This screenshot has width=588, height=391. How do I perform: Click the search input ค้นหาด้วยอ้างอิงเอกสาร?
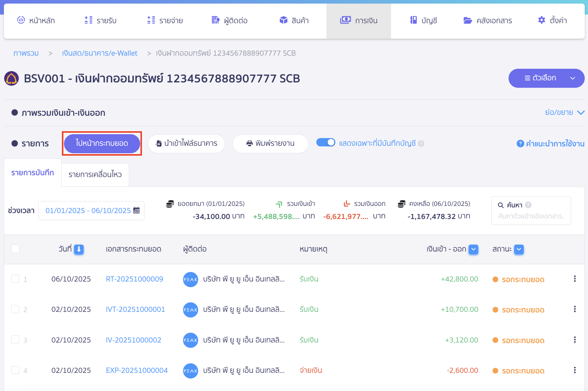[531, 216]
